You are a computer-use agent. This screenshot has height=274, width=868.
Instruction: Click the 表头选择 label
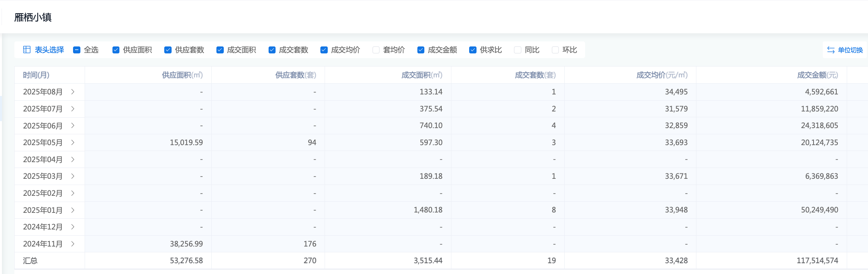click(49, 50)
